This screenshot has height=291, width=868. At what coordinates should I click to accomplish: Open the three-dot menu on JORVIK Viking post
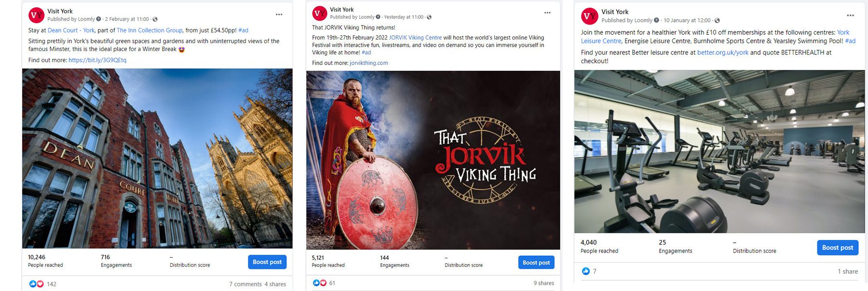pos(547,13)
